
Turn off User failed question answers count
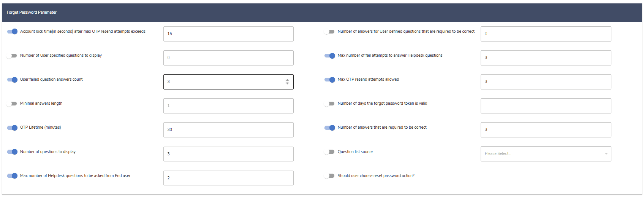click(12, 80)
